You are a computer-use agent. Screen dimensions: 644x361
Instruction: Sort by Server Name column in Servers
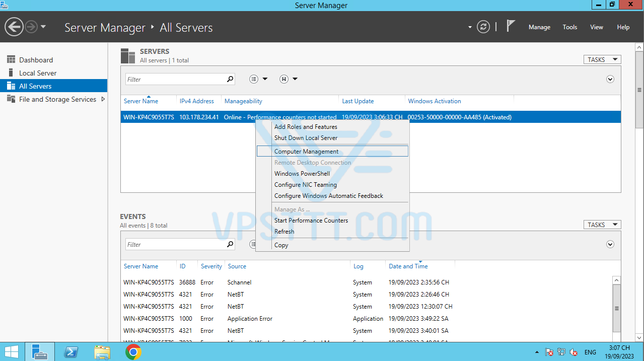tap(141, 101)
